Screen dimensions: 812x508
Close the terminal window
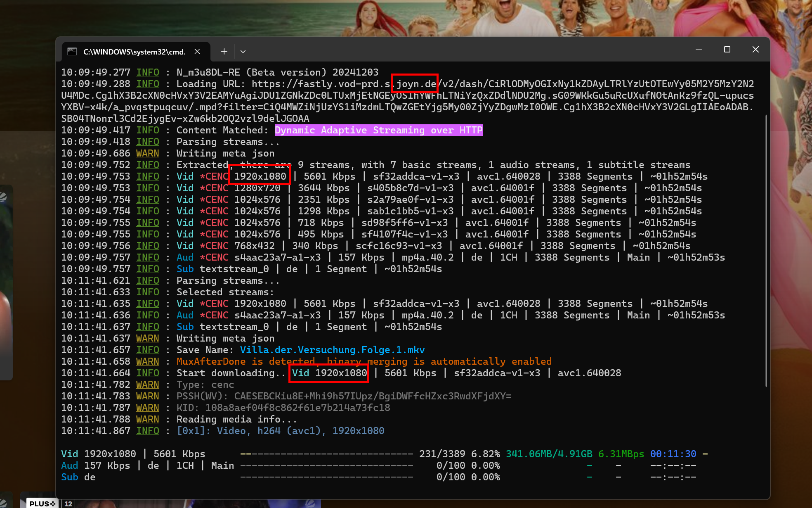(x=755, y=49)
